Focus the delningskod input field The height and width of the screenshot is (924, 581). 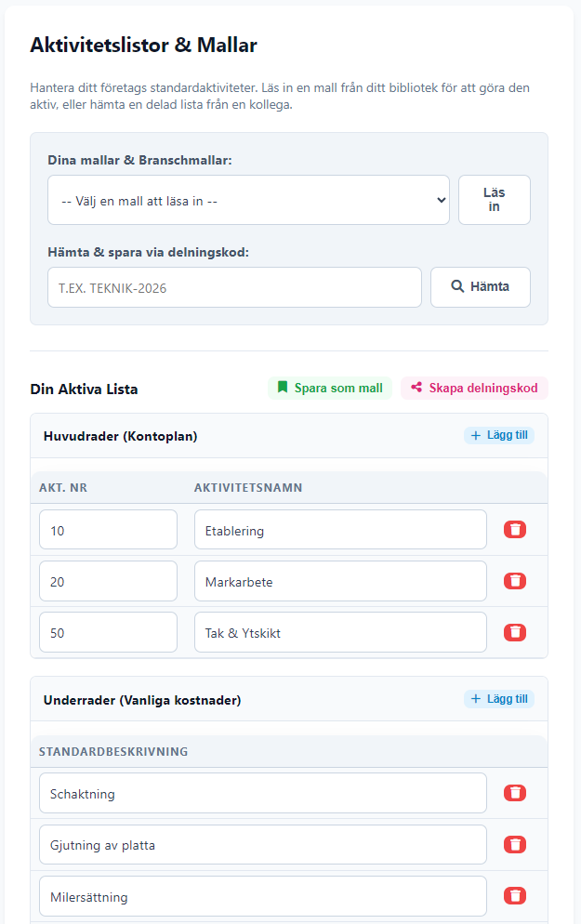tap(234, 287)
